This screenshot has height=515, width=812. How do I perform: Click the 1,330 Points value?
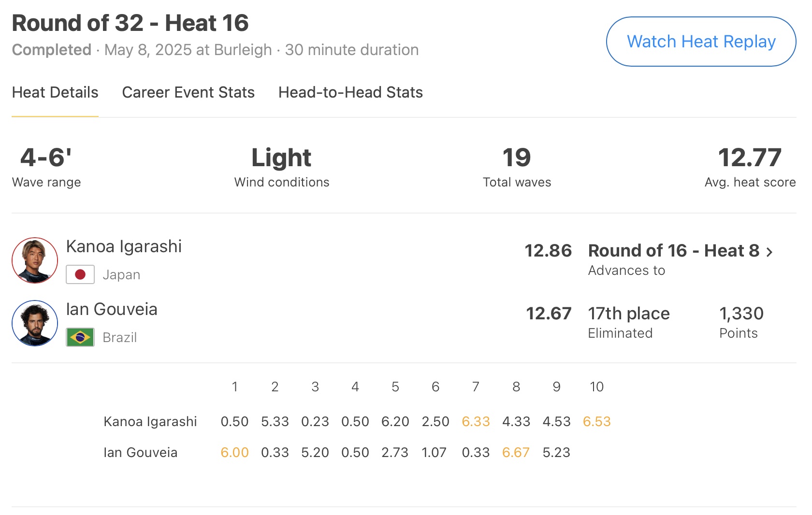click(741, 314)
